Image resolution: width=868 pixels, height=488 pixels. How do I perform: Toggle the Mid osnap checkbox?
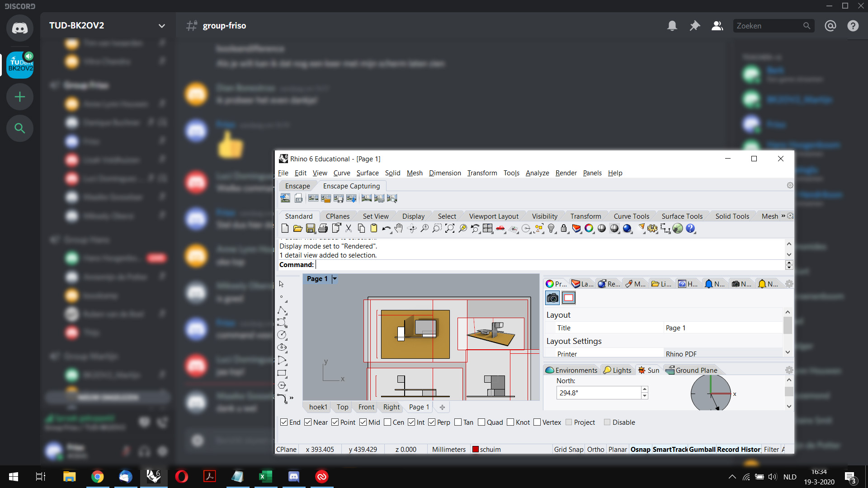[x=363, y=422]
